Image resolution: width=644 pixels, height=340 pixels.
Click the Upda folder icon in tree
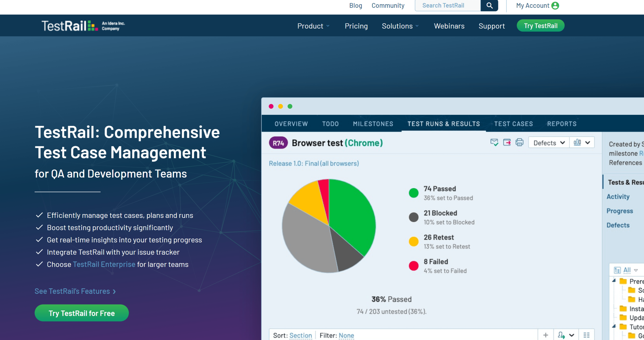click(623, 317)
